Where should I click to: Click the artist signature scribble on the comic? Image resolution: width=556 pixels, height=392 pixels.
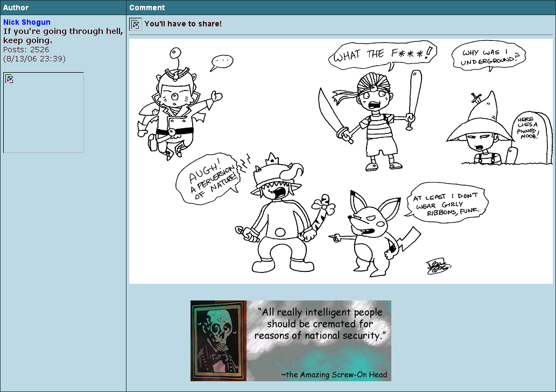coord(438,267)
